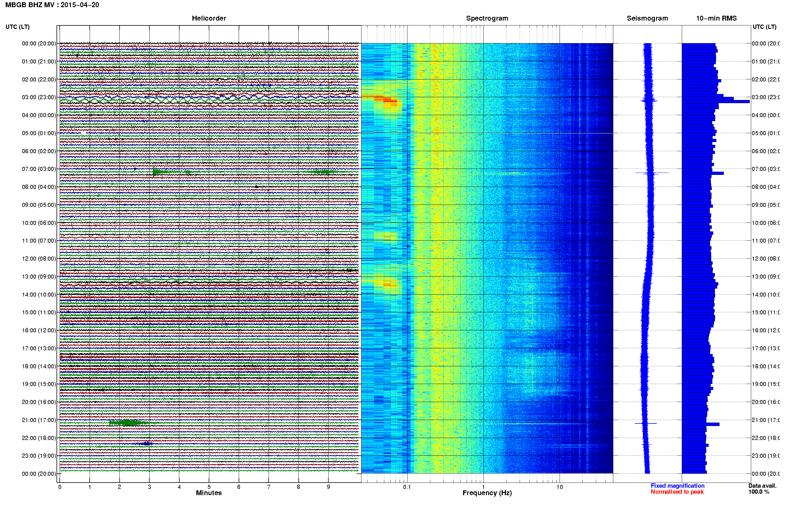Click RMS-side time label '12:00 (08:0'

766,259
